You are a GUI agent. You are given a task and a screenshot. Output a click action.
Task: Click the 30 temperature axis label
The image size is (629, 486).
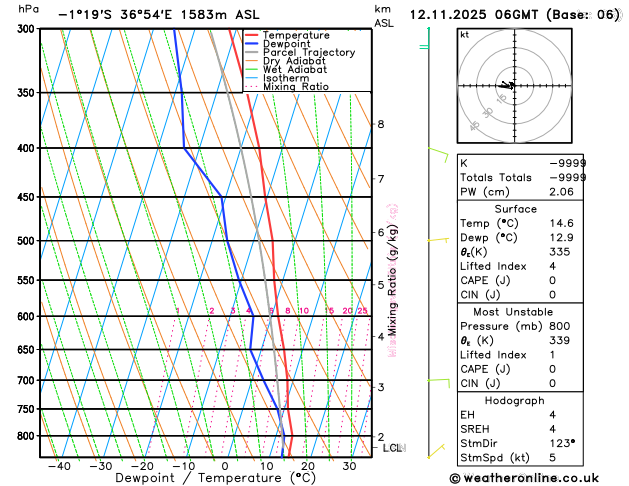[x=349, y=466]
